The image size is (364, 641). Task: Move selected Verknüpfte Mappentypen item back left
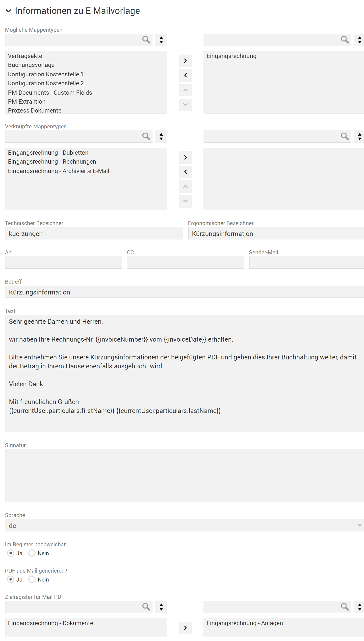(x=185, y=172)
